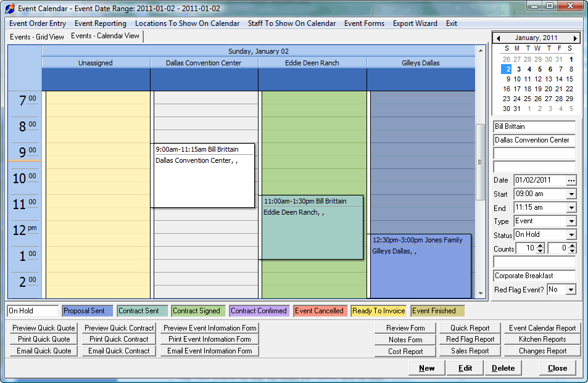Image resolution: width=588 pixels, height=383 pixels.
Task: Open Export Wizard menu
Action: (415, 23)
